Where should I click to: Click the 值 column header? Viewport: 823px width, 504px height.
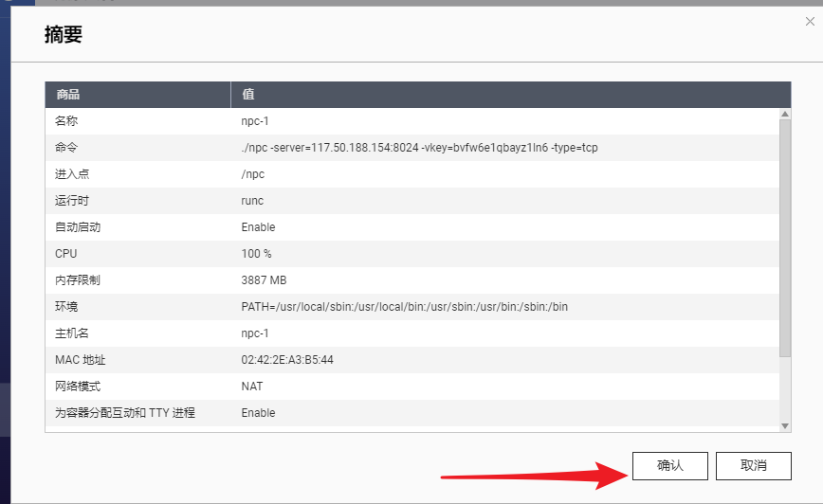click(x=248, y=95)
